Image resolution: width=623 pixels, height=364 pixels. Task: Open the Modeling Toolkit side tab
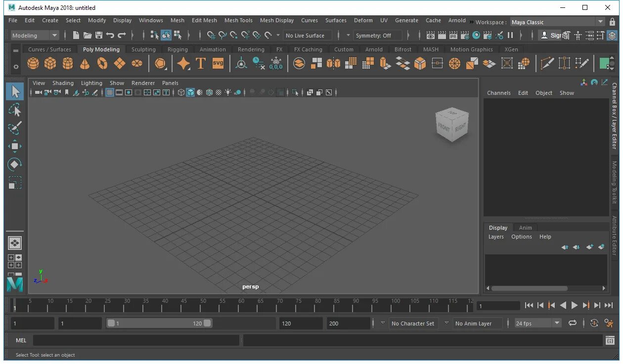click(x=615, y=182)
